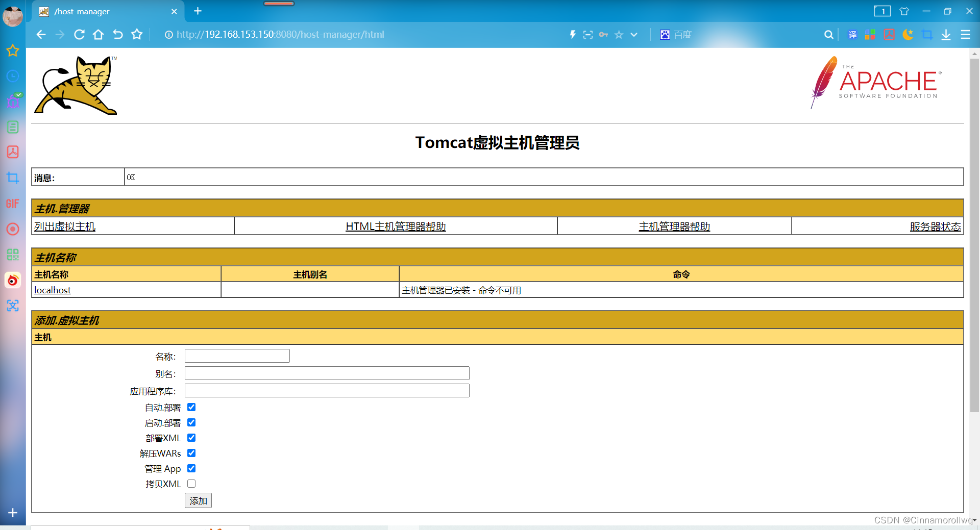This screenshot has width=980, height=530.
Task: Open the translate tool in the toolbar
Action: (852, 35)
